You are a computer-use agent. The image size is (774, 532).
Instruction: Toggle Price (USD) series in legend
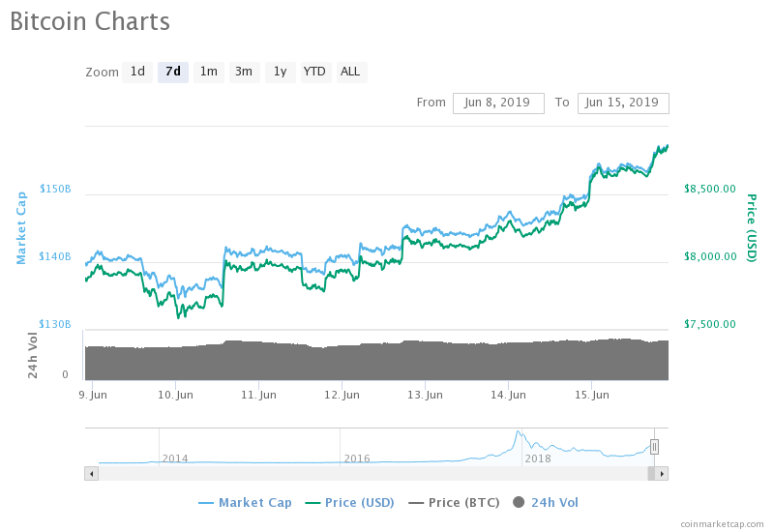[x=349, y=503]
